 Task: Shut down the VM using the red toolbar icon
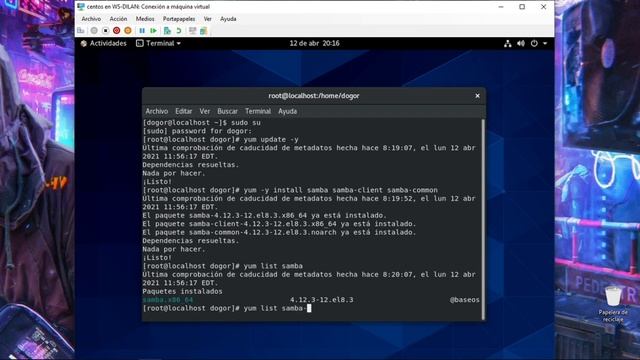(x=116, y=31)
